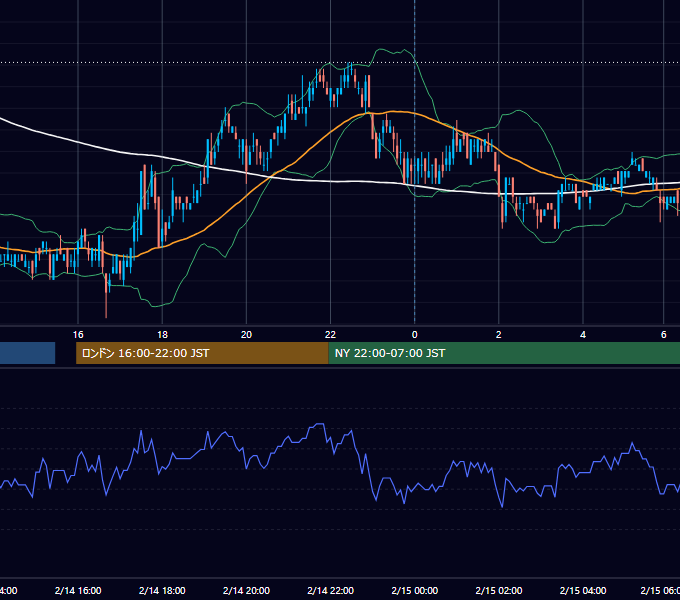The width and height of the screenshot is (680, 600).
Task: Click the 18 hour label on price chart axis
Action: click(162, 335)
